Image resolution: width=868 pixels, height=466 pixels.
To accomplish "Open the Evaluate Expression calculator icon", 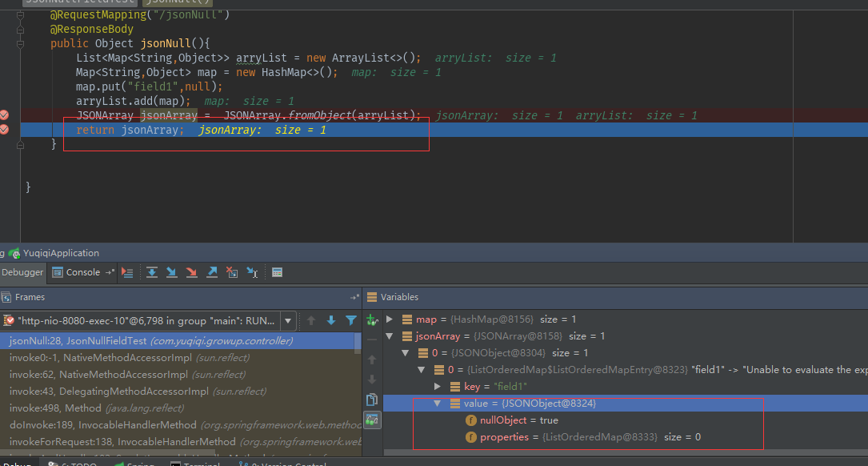I will 278,272.
